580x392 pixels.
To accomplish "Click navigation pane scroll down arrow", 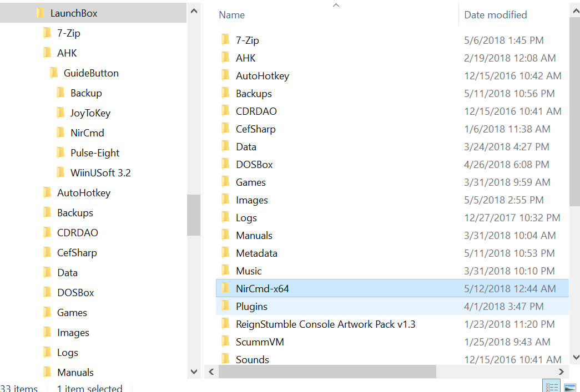I will [x=194, y=371].
